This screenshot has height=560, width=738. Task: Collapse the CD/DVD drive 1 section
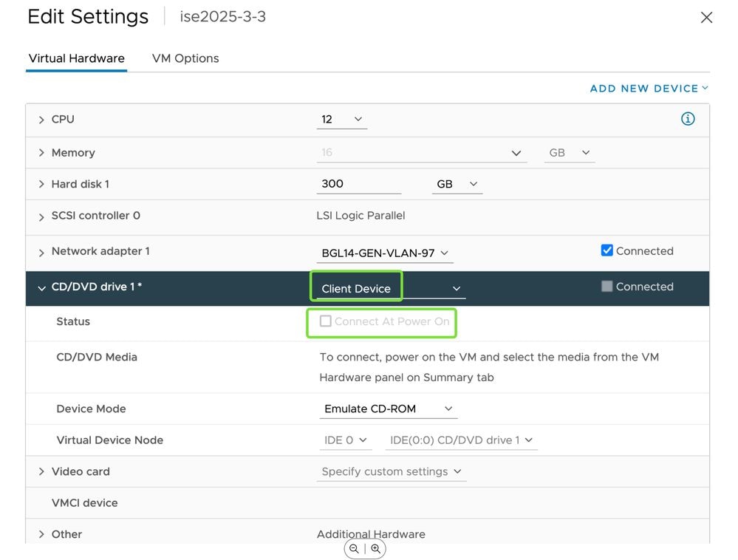41,287
